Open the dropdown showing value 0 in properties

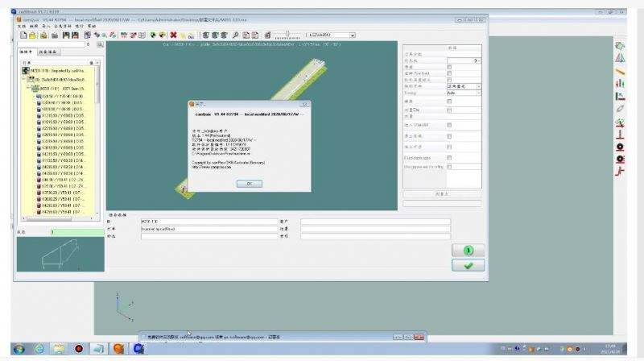point(464,60)
